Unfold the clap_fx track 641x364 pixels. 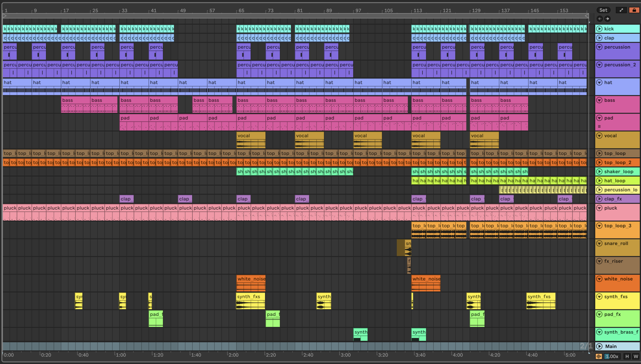click(599, 199)
